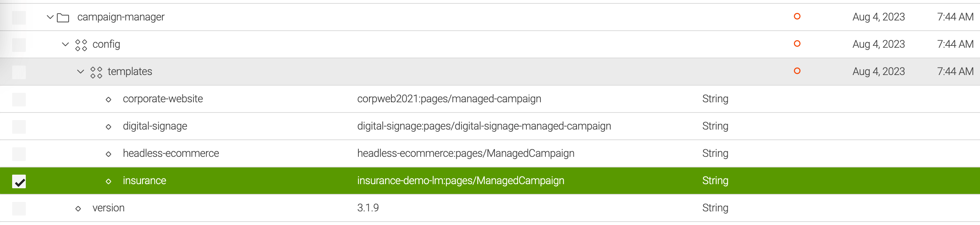Select the corporate-website property name

click(x=163, y=99)
